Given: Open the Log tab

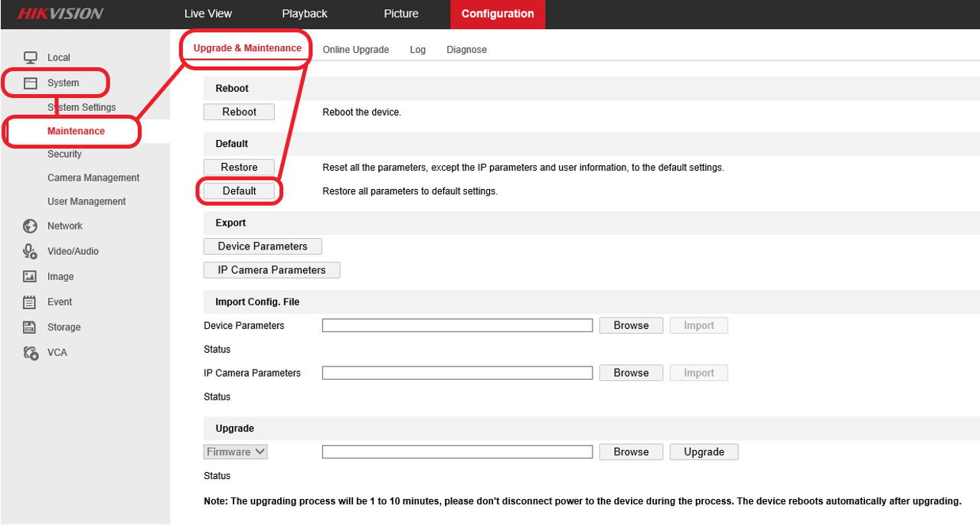Looking at the screenshot, I should pos(417,50).
